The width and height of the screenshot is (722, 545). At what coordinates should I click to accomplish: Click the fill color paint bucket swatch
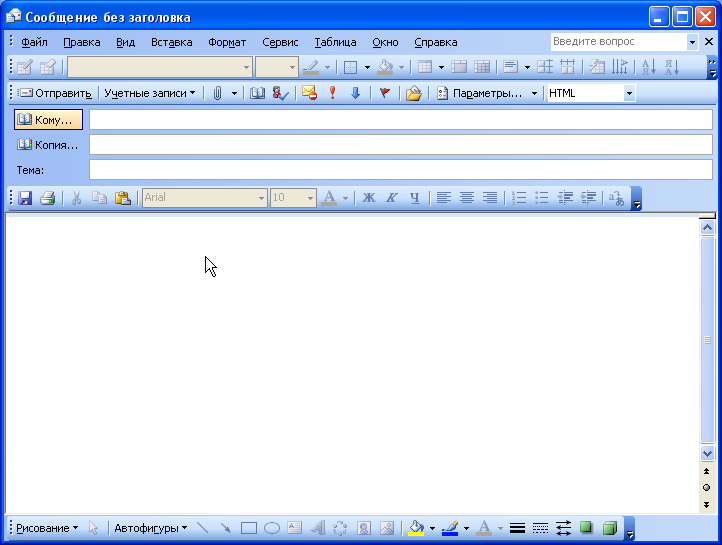coord(416,528)
